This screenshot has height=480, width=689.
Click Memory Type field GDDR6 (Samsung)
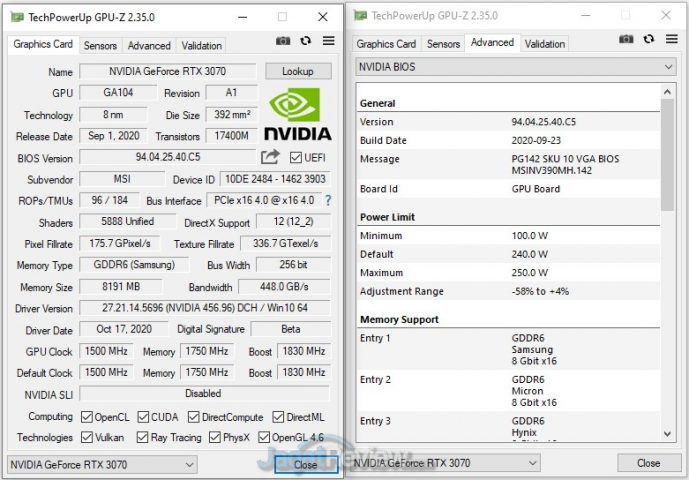tap(134, 265)
